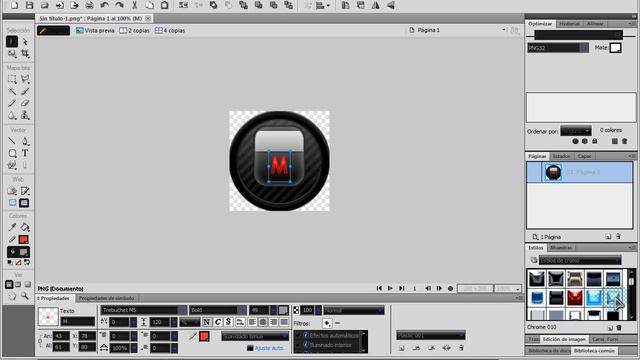Select the Rectangle shape tool

(12, 153)
